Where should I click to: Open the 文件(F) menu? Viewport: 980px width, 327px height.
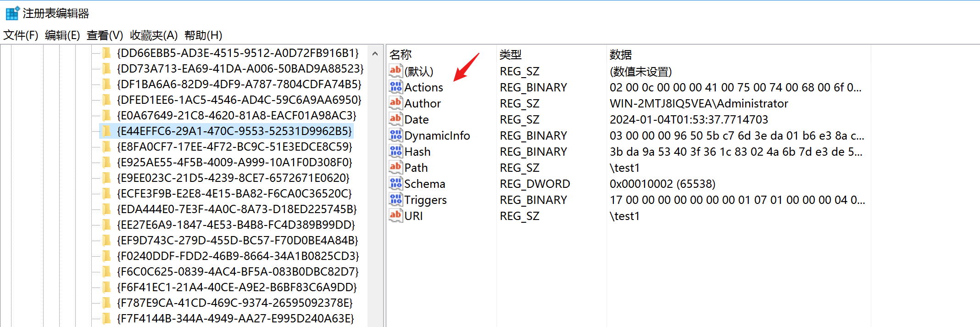coord(21,35)
